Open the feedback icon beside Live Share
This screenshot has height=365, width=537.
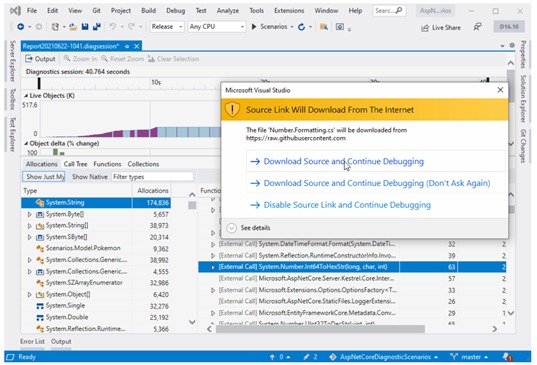click(477, 27)
